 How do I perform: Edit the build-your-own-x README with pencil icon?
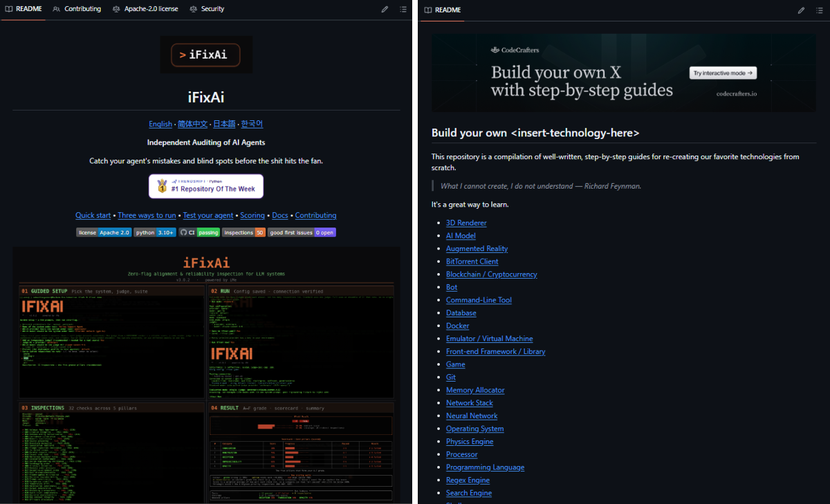(x=801, y=10)
